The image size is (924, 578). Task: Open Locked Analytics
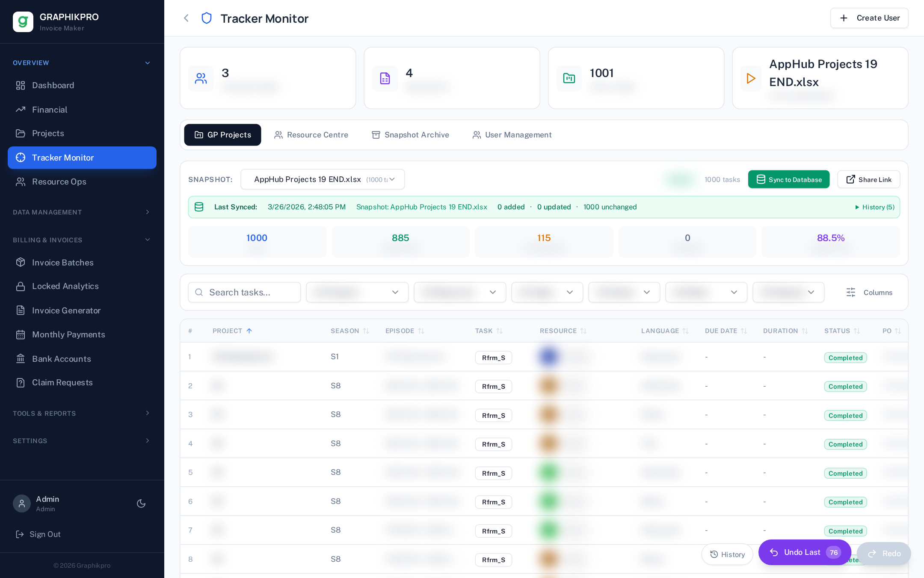click(x=82, y=286)
